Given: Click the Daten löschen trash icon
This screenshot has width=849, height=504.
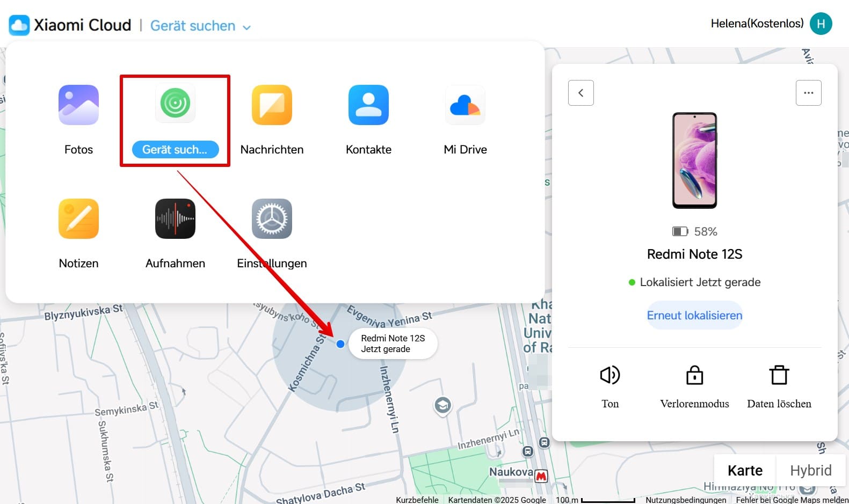Looking at the screenshot, I should point(779,375).
